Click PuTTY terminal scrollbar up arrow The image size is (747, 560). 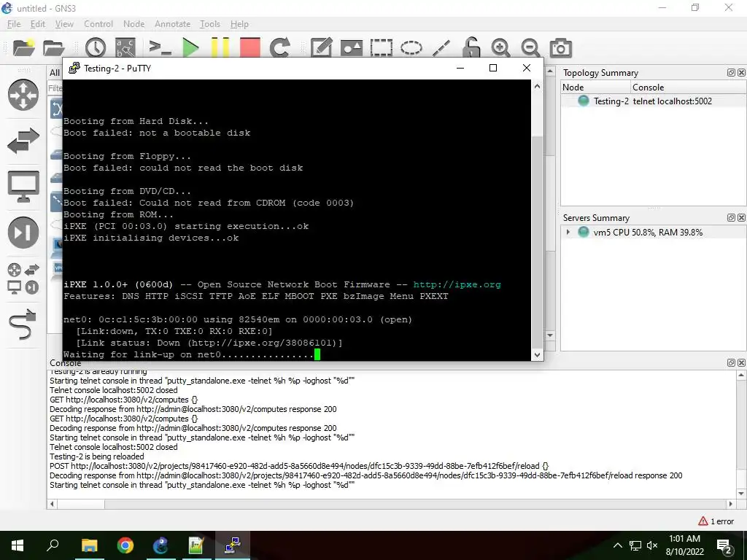point(538,86)
